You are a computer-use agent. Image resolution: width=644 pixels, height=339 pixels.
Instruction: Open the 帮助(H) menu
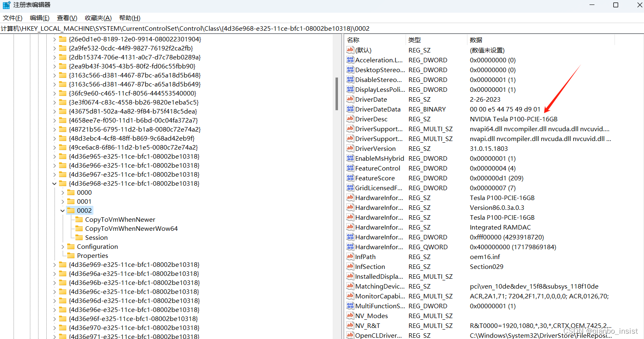129,18
